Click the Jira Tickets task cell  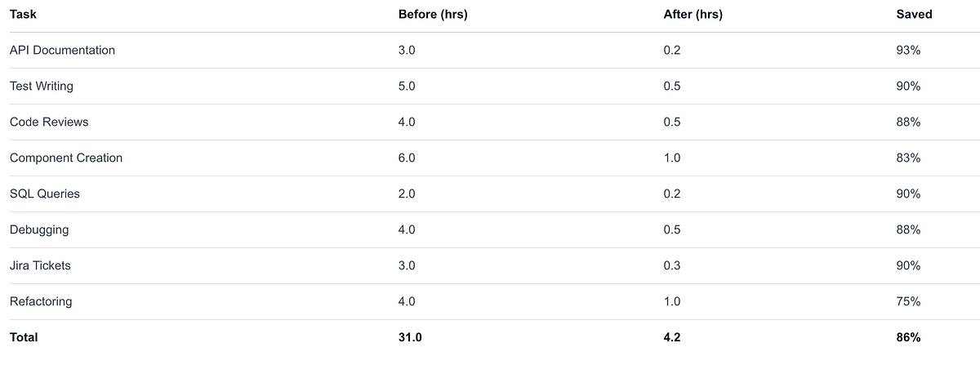46,266
